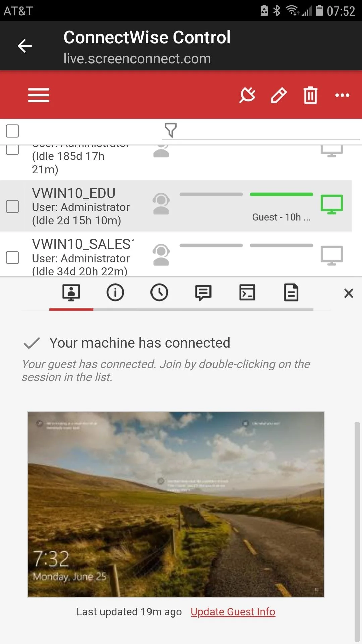Tap the guest desktop screenshot thumbnail
This screenshot has width=362, height=644.
(x=176, y=504)
